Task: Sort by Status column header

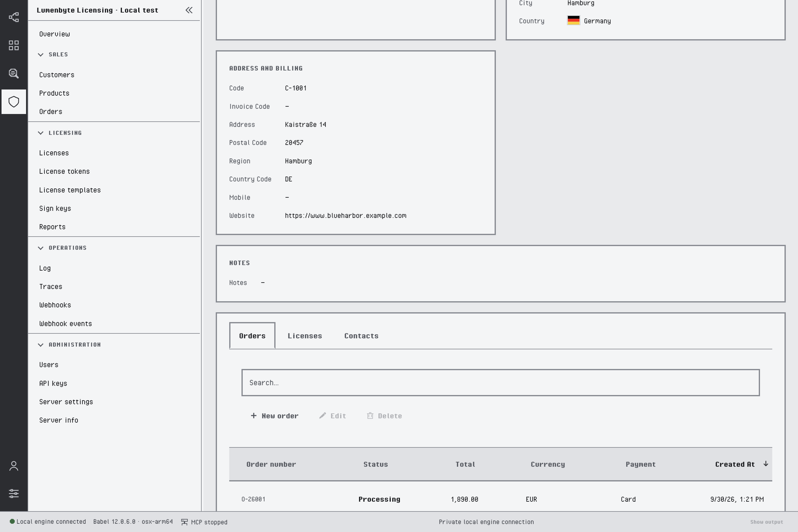Action: pos(376,464)
